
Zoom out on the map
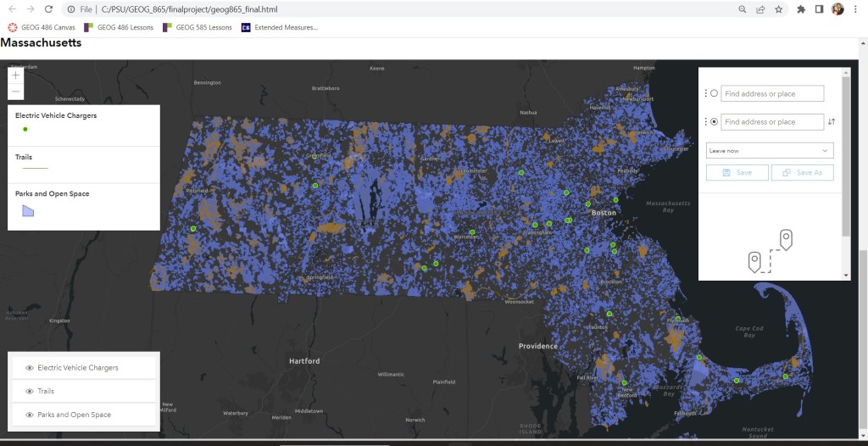[x=15, y=92]
